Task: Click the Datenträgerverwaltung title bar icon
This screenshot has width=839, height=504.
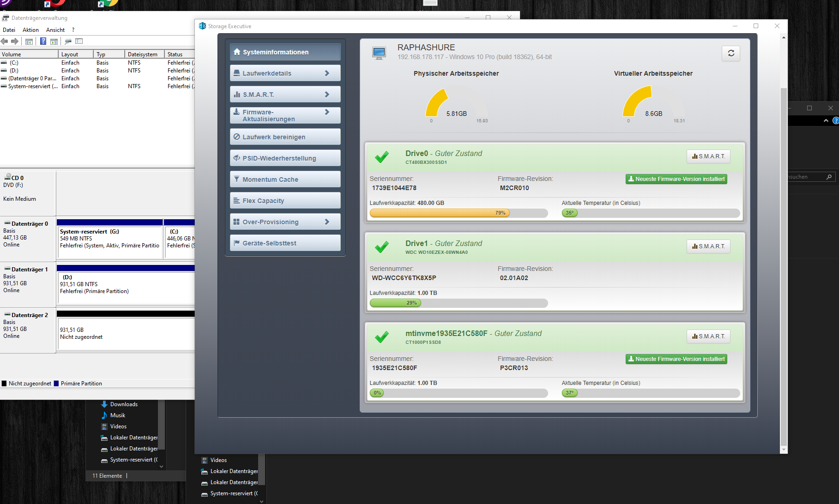Action: pyautogui.click(x=6, y=18)
